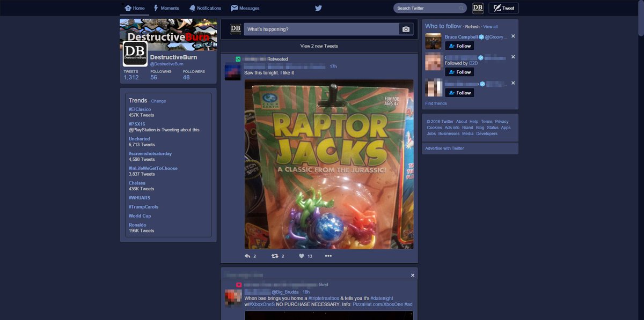Open the footer Privacy link
This screenshot has height=320, width=644.
pos(502,122)
